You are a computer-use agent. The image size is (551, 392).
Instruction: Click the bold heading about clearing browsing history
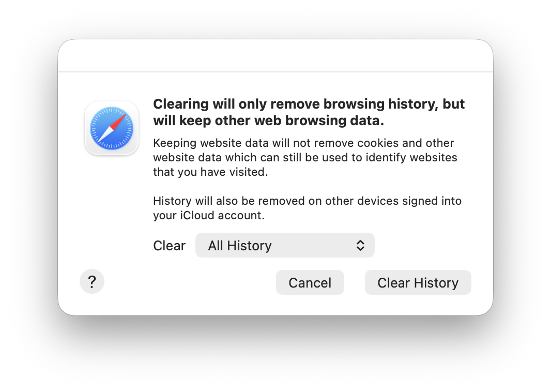pyautogui.click(x=309, y=112)
